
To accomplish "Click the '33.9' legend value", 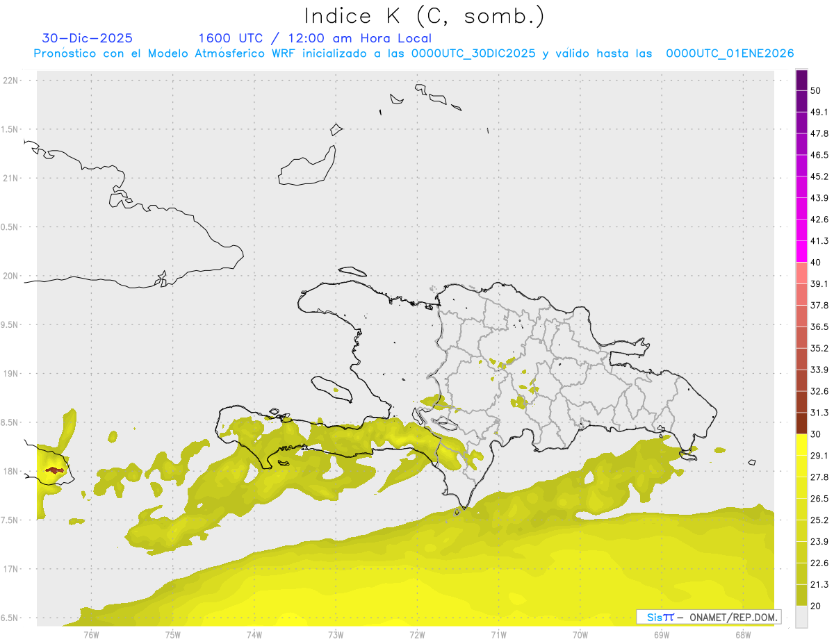I will pyautogui.click(x=819, y=370).
